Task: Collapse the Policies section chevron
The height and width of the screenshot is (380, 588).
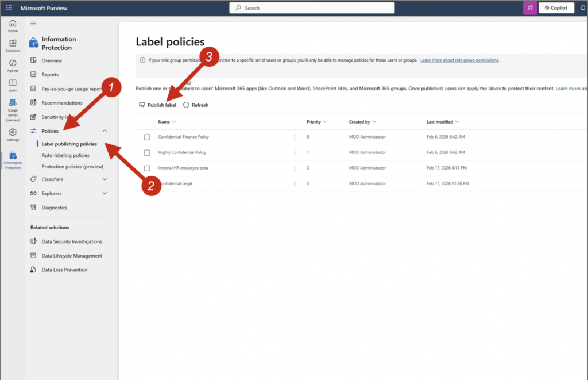Action: 105,131
